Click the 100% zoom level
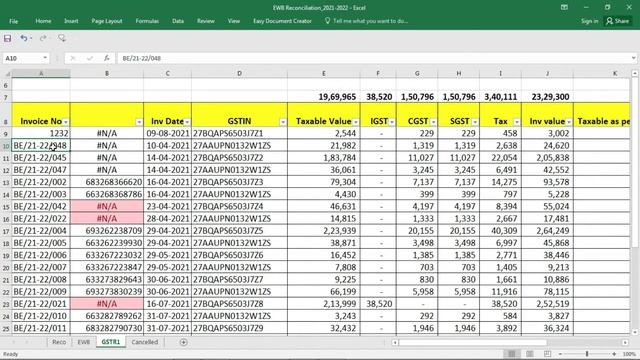 (x=629, y=354)
